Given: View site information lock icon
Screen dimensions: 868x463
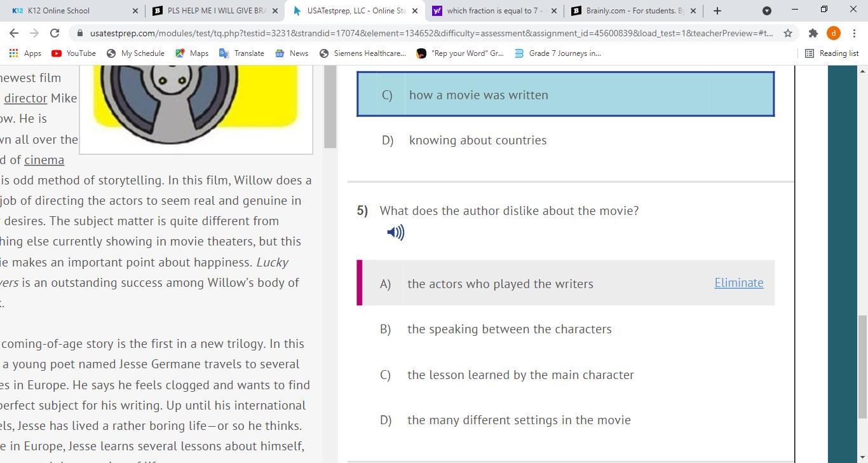Looking at the screenshot, I should (79, 33).
